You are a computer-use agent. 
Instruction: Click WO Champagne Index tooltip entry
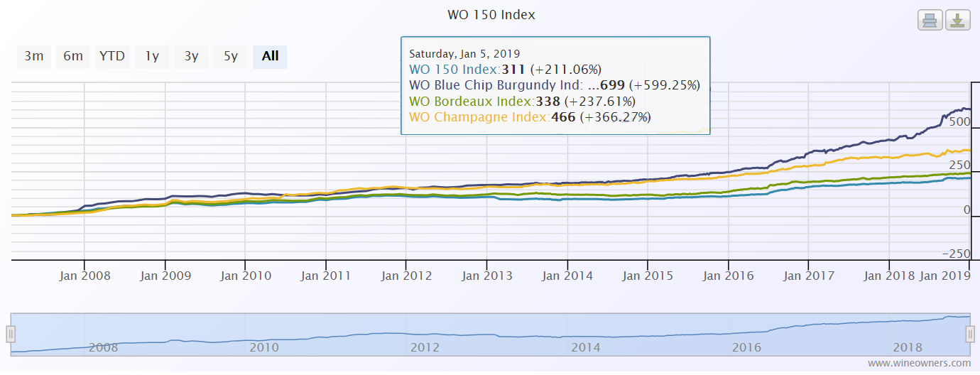479,117
